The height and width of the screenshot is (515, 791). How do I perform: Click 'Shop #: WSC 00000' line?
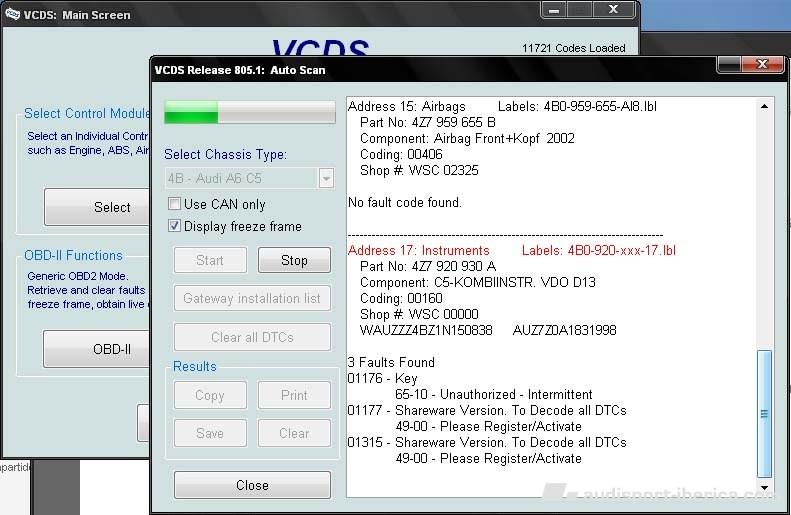coord(419,314)
